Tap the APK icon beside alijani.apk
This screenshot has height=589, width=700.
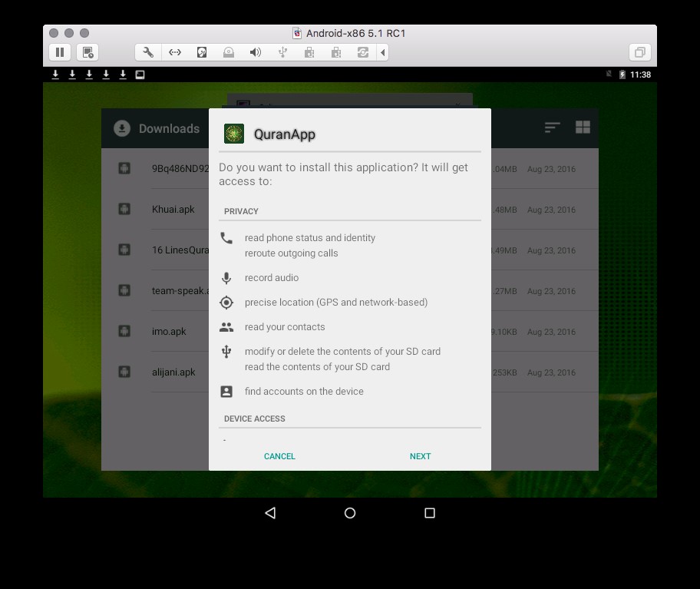(x=124, y=372)
